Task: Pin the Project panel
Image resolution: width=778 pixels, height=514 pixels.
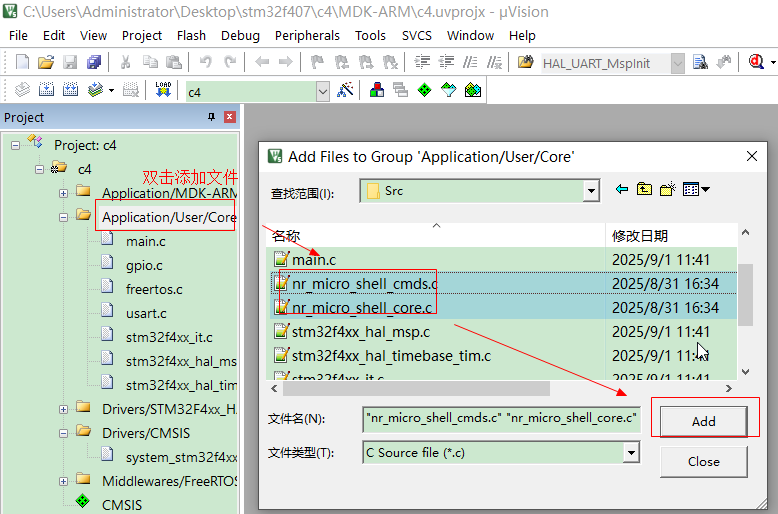Action: click(211, 117)
